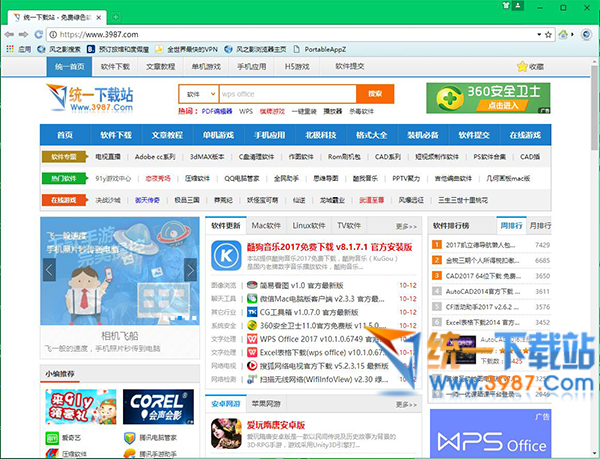Screen dimensions: 600x459
Task: Open ranking item 2017凯立德导航懒人包
Action: (x=480, y=245)
